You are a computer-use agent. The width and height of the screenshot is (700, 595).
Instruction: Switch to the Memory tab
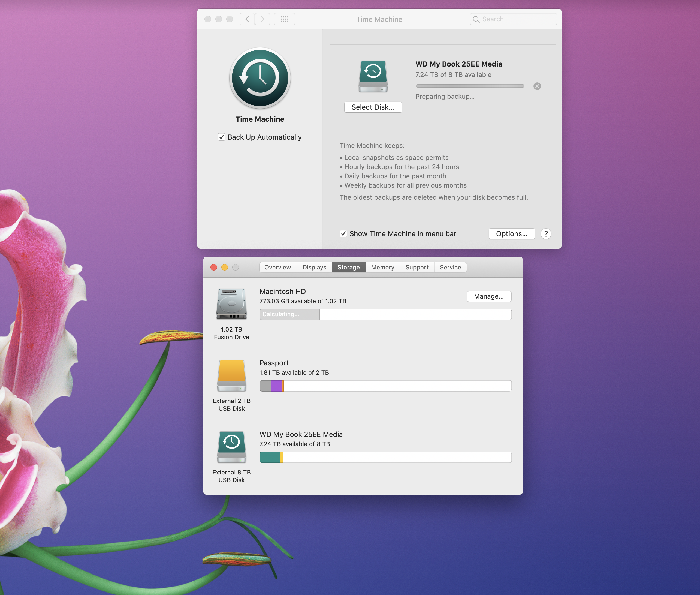pos(382,267)
